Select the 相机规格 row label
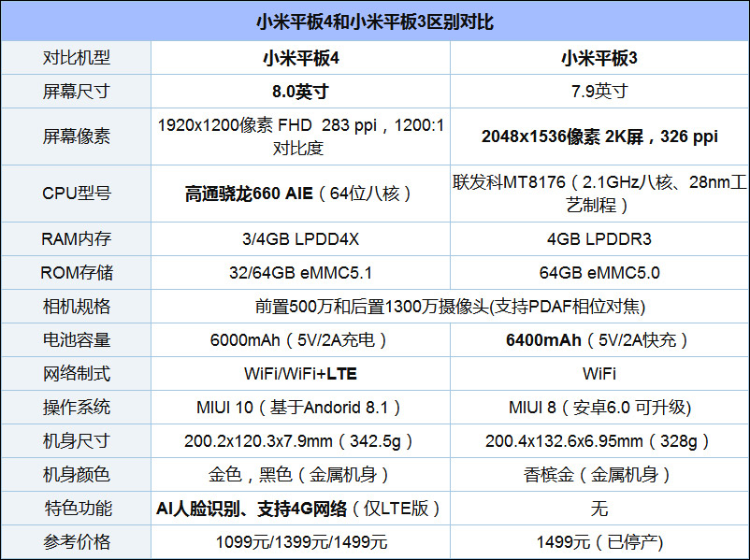The image size is (750, 560). 77,306
